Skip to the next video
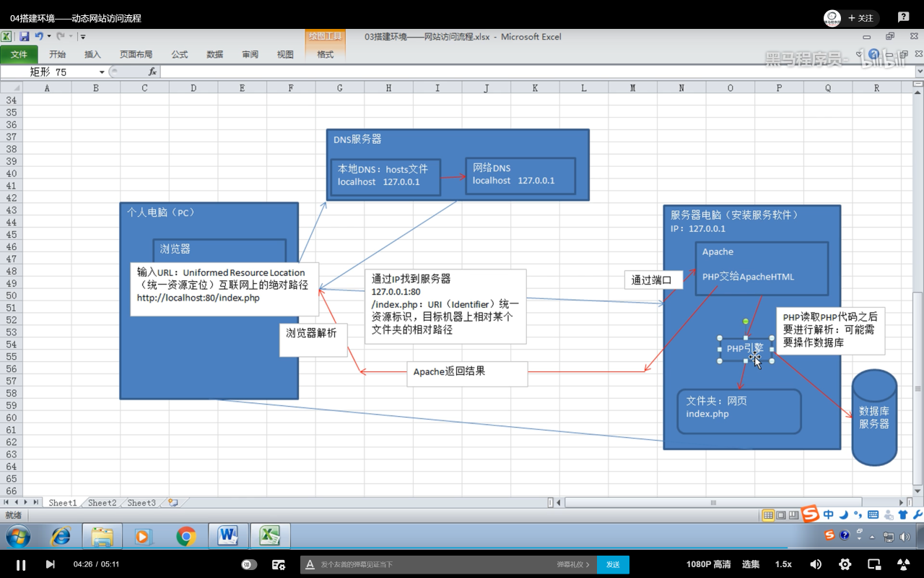This screenshot has width=924, height=578. 51,564
